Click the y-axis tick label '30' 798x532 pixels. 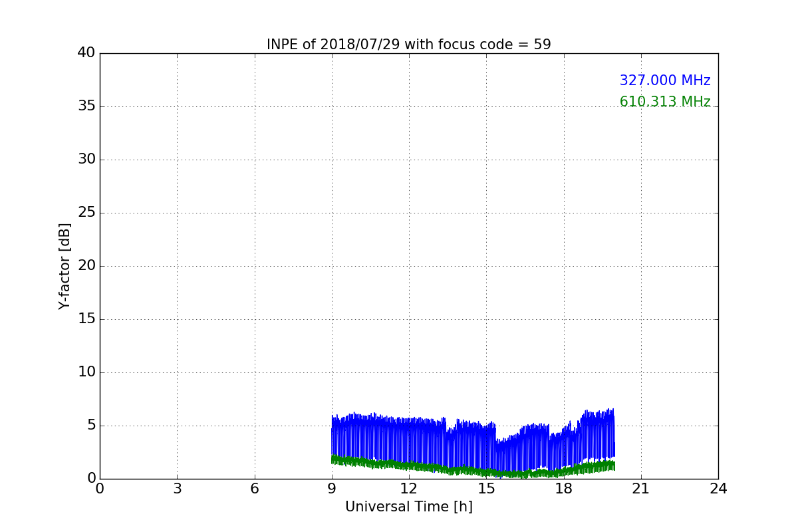point(86,160)
